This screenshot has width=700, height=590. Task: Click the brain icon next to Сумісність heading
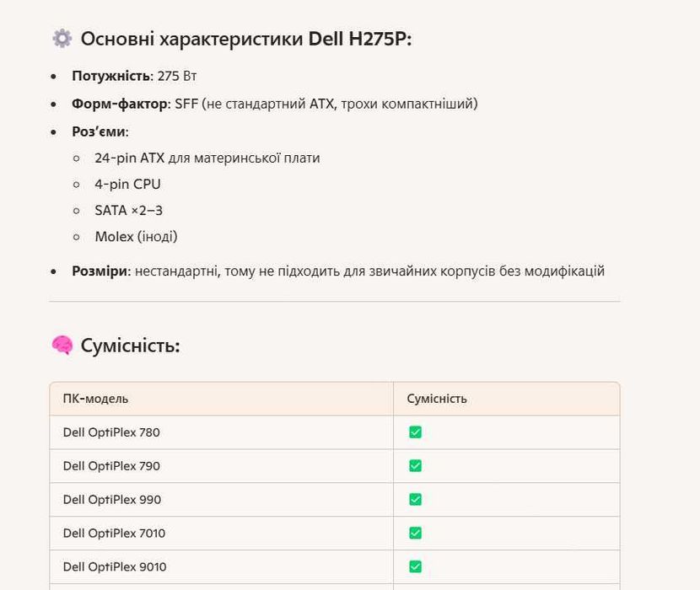tap(62, 345)
